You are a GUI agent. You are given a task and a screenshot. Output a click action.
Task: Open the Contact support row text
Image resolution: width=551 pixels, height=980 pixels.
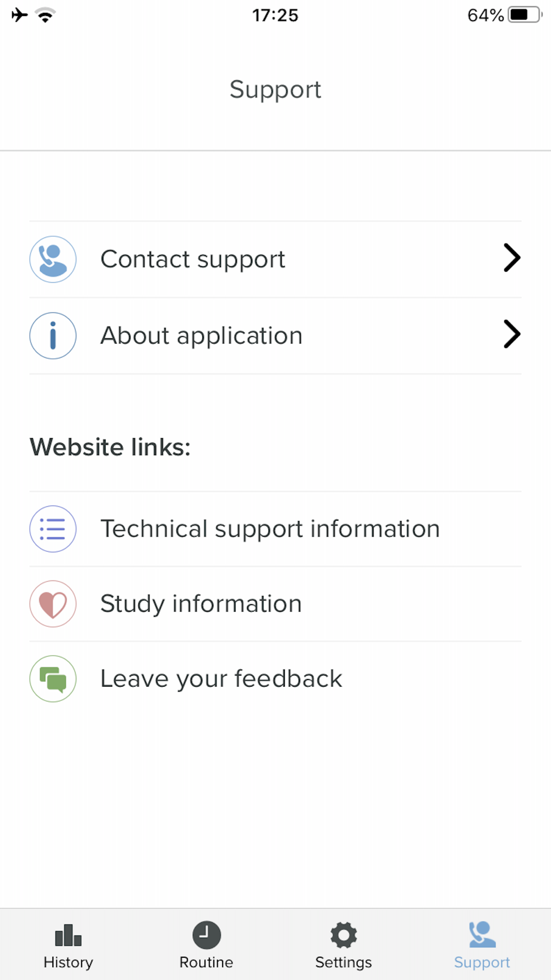193,260
